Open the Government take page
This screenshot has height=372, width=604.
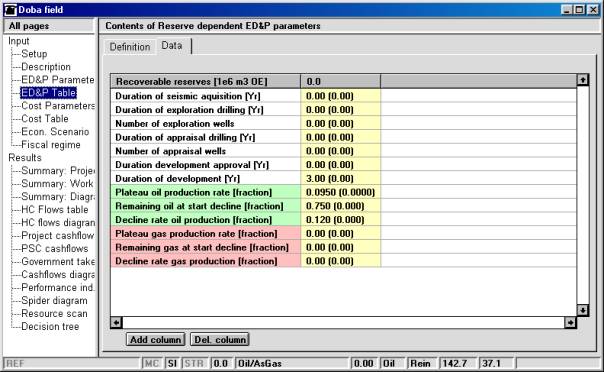[58, 262]
